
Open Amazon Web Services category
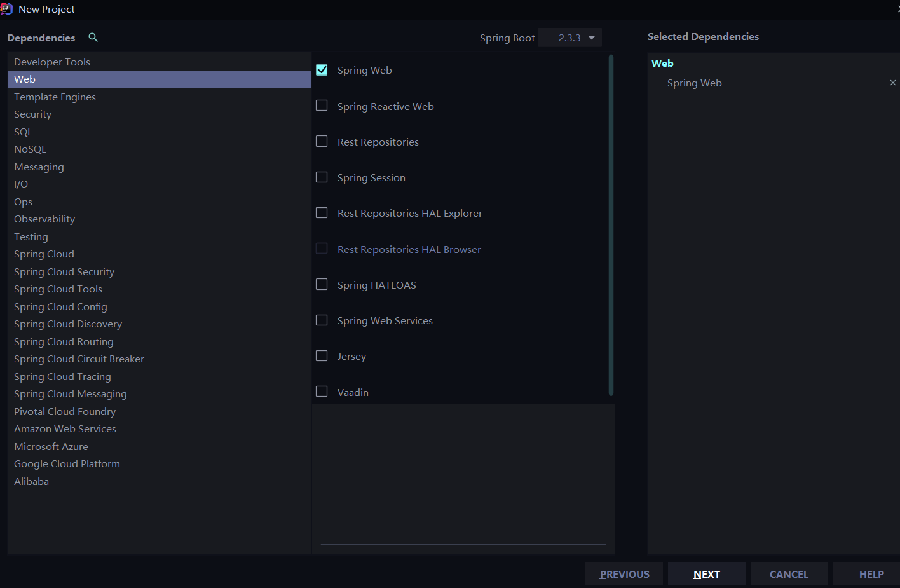click(x=159, y=428)
